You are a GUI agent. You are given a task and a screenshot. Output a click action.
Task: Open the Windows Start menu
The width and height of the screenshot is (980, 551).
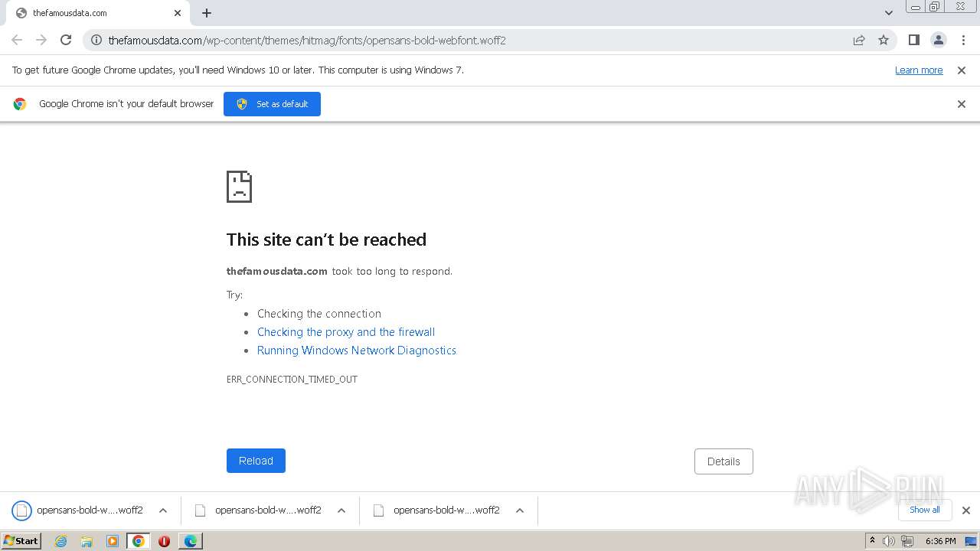click(x=21, y=541)
